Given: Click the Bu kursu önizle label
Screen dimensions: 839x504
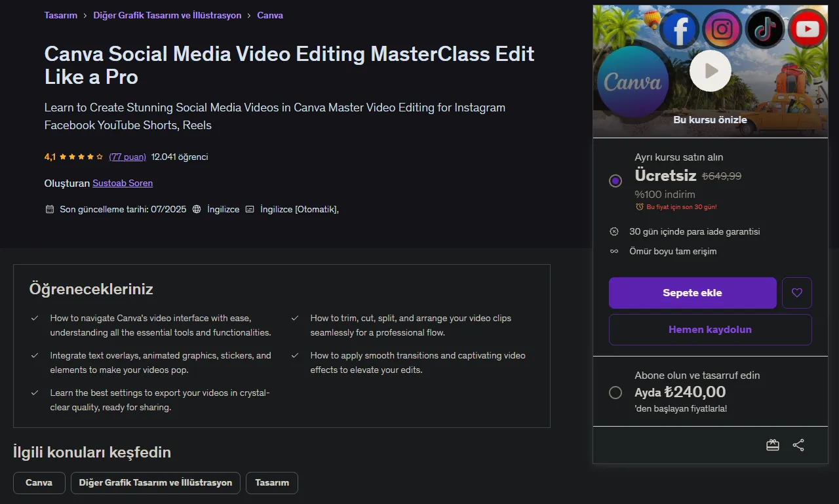Looking at the screenshot, I should pyautogui.click(x=710, y=120).
